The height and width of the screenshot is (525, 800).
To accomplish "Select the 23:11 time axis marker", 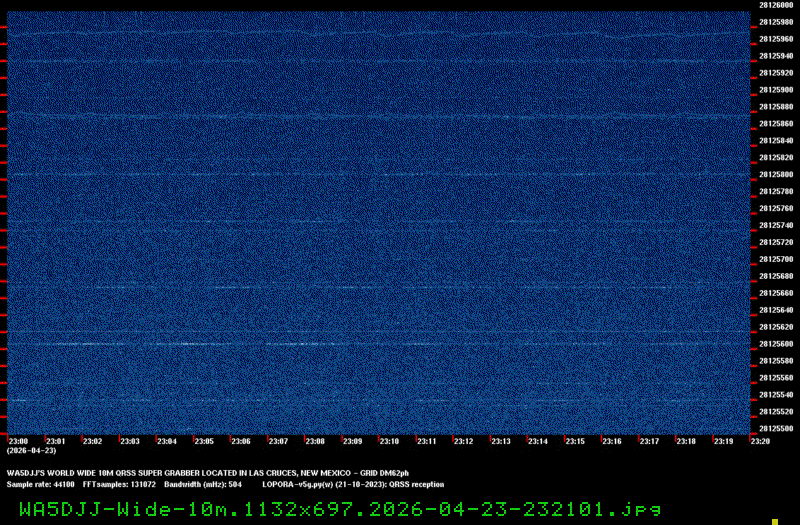I will pos(427,441).
